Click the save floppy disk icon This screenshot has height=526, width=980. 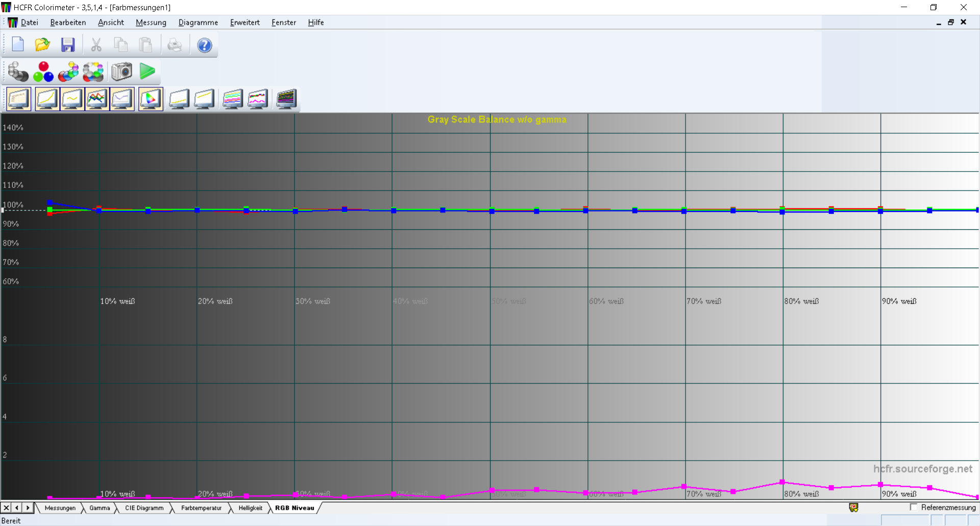[x=68, y=45]
